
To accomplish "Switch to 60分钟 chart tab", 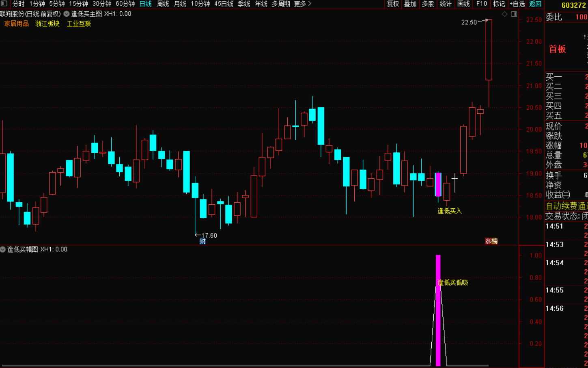I will tap(125, 4).
